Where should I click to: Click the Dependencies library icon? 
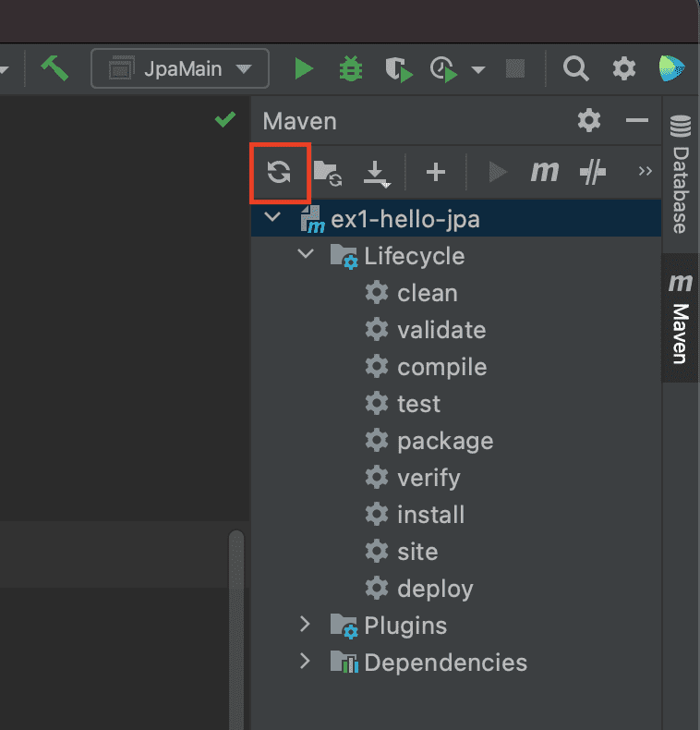(x=344, y=662)
